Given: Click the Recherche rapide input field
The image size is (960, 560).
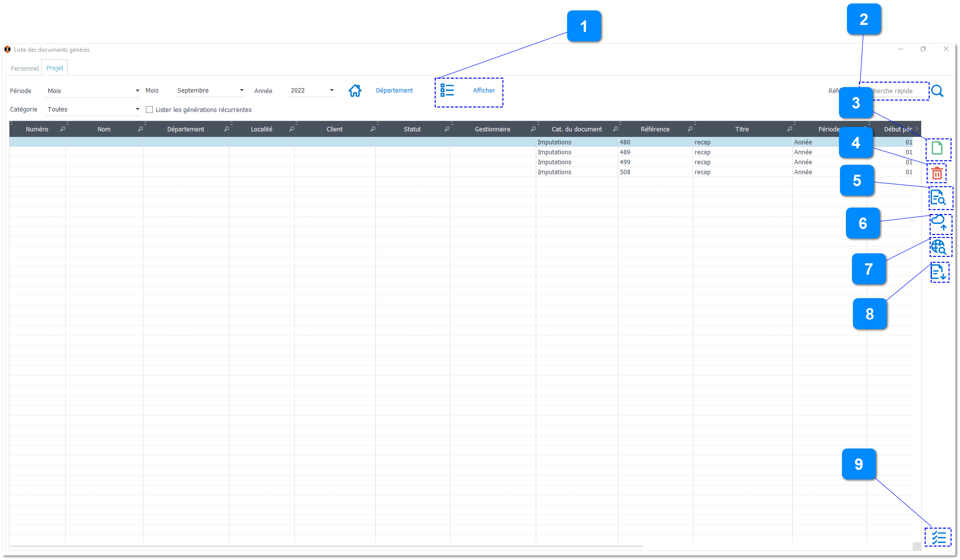Looking at the screenshot, I should pyautogui.click(x=896, y=91).
